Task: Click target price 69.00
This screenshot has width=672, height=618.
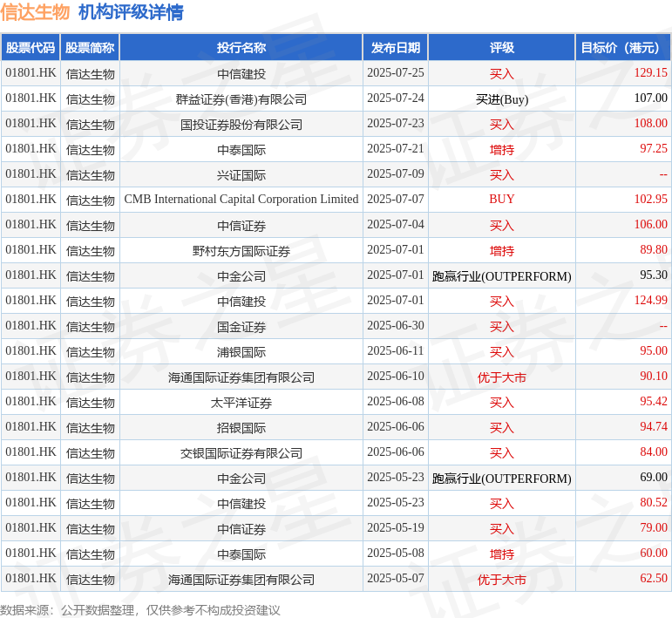Action: pyautogui.click(x=654, y=478)
